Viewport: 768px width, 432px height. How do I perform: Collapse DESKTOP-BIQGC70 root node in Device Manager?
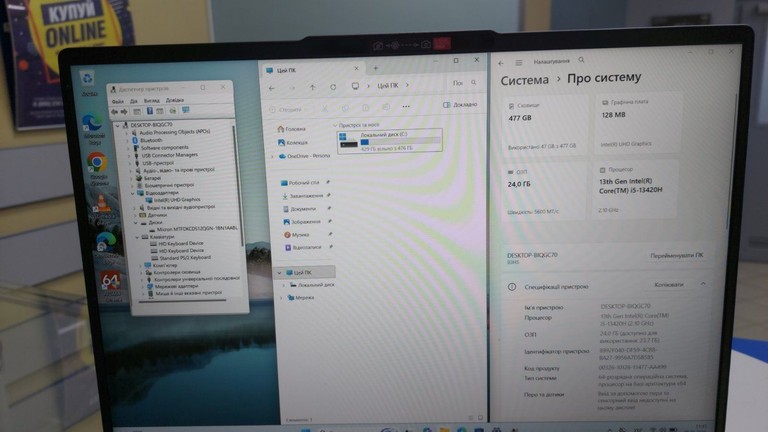pyautogui.click(x=118, y=126)
